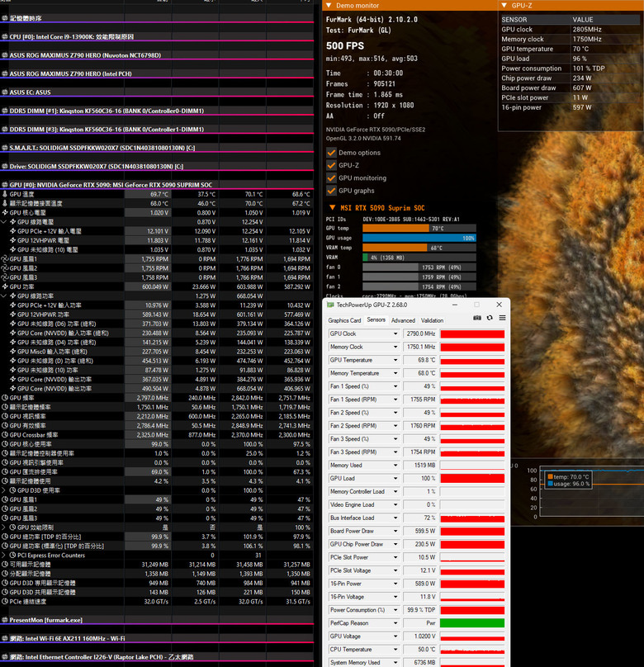The width and height of the screenshot is (644, 667).
Task: Click the fan icon on the GPU 風扇1 1,755 RPM row
Action: point(5,259)
